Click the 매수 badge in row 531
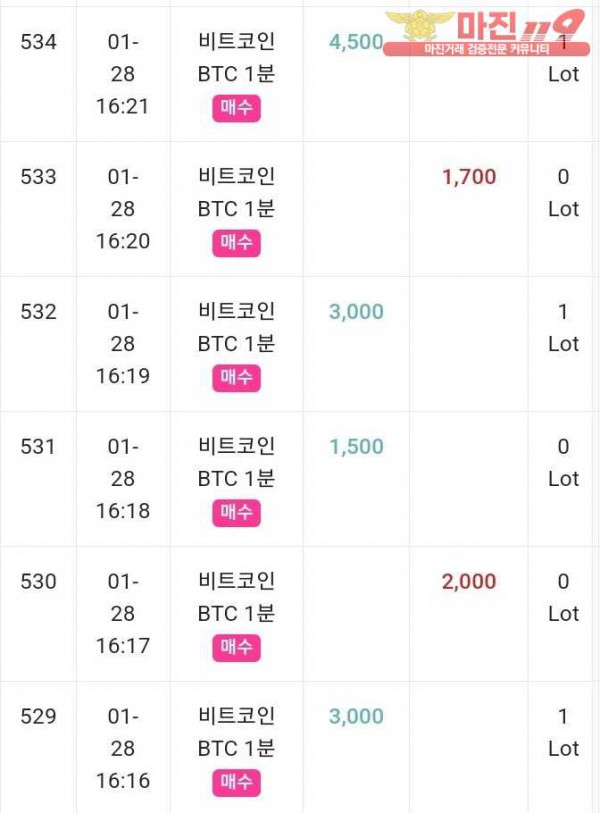600x813 pixels. [x=236, y=513]
